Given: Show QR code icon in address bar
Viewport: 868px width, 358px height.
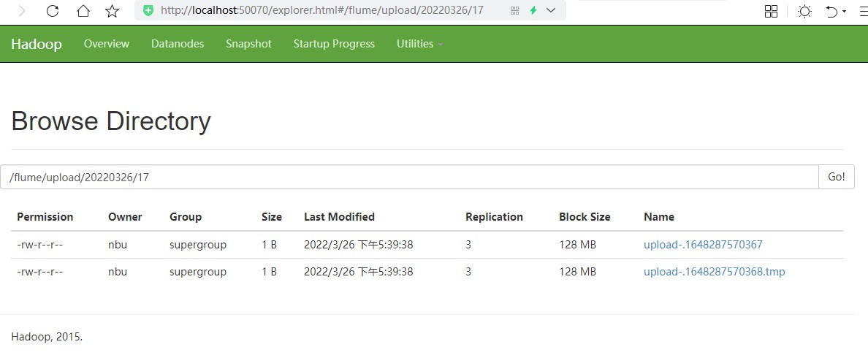Looking at the screenshot, I should [x=515, y=10].
